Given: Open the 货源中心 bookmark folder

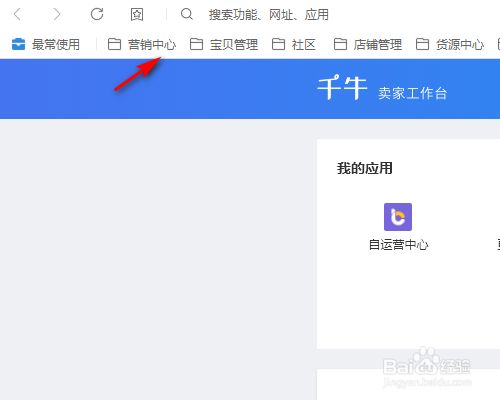Looking at the screenshot, I should tap(460, 44).
